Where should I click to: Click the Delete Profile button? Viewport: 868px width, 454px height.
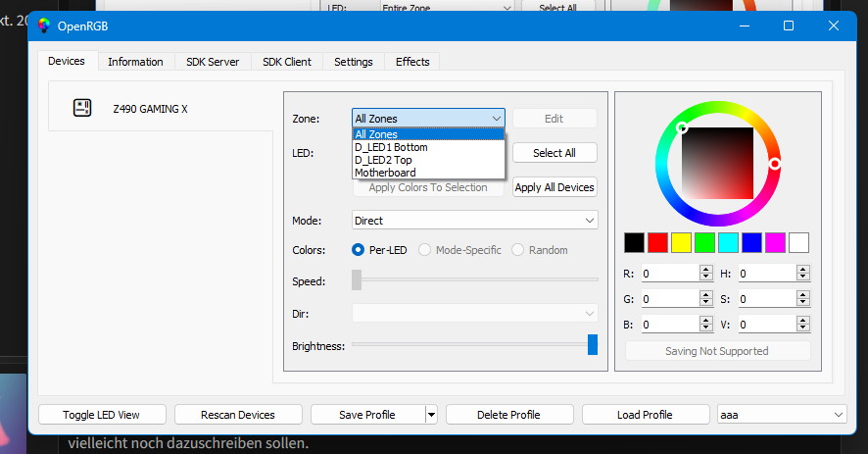point(509,415)
